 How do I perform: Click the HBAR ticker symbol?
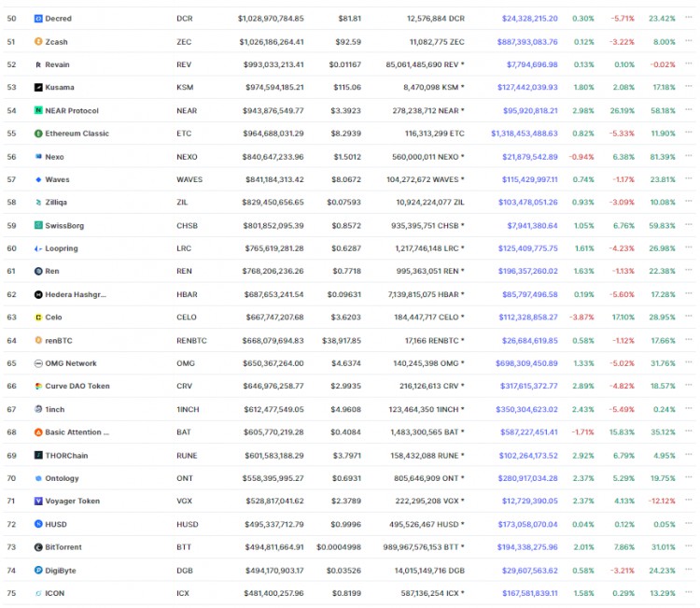click(x=187, y=294)
